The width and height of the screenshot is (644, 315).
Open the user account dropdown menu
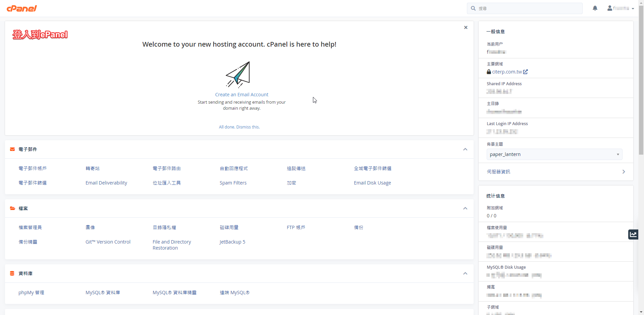tap(621, 8)
